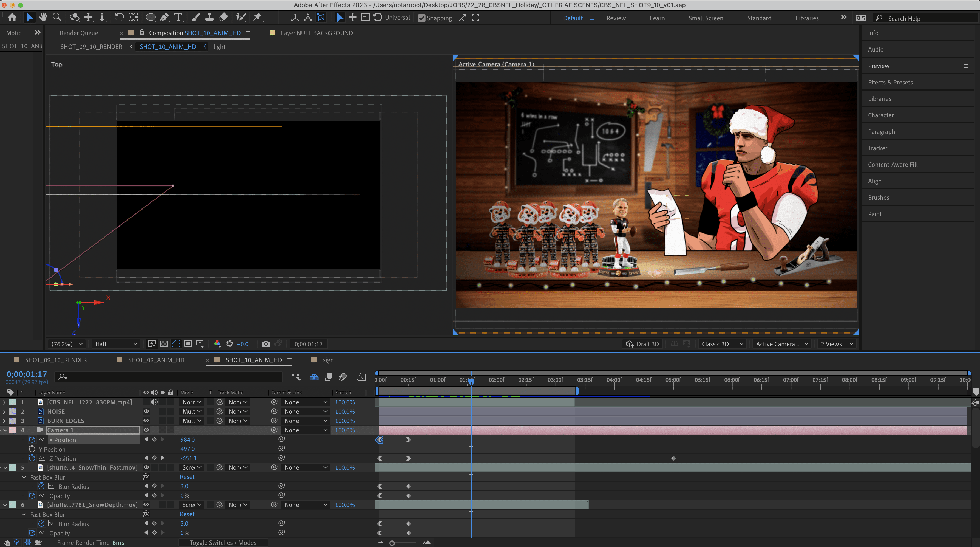Open the Half resolution dropdown
Image resolution: width=980 pixels, height=547 pixels.
click(x=116, y=344)
